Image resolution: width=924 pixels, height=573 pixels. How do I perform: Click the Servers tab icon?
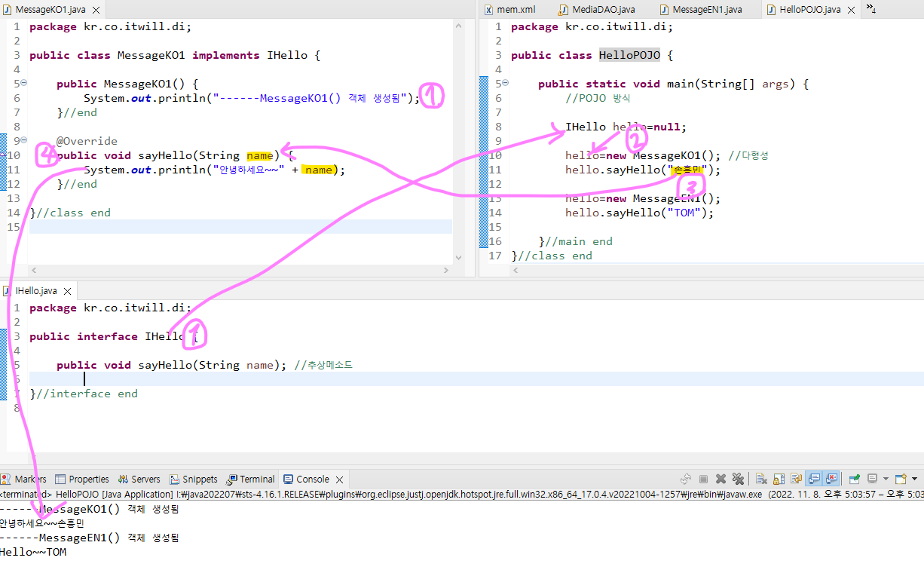pos(123,479)
